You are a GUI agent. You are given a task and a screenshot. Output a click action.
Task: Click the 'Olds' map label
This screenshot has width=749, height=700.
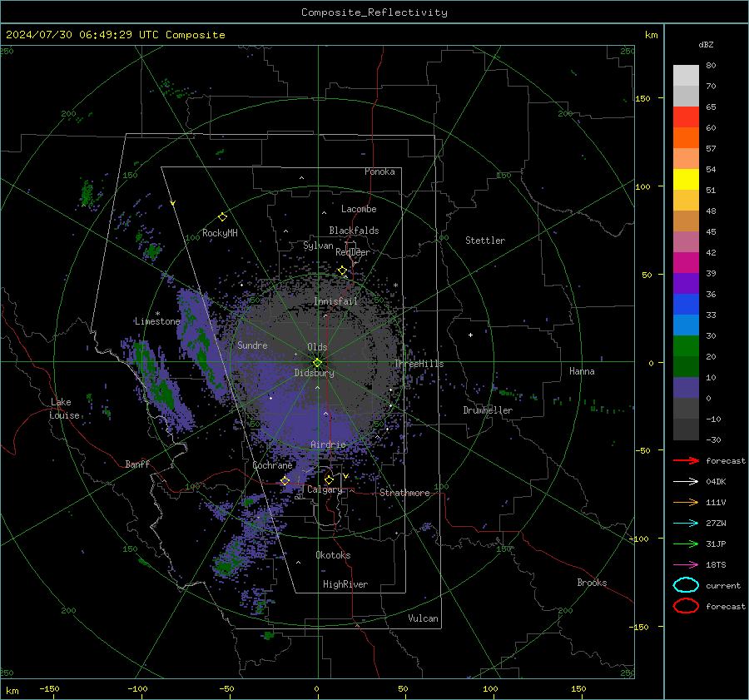[x=317, y=347]
